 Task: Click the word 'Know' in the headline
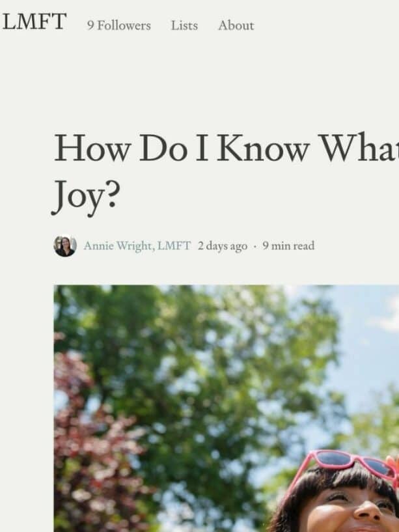[x=263, y=148]
